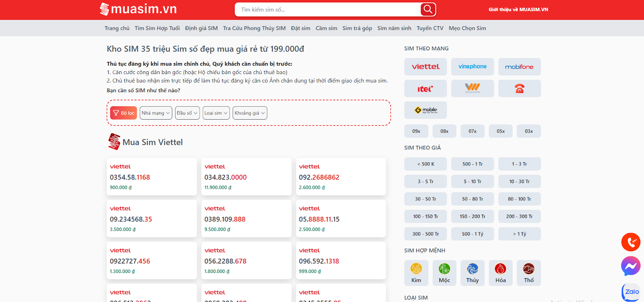Screen dimensions: 644x302
Task: Open Tra Cứu Phong Thủy SIM
Action: click(x=254, y=28)
